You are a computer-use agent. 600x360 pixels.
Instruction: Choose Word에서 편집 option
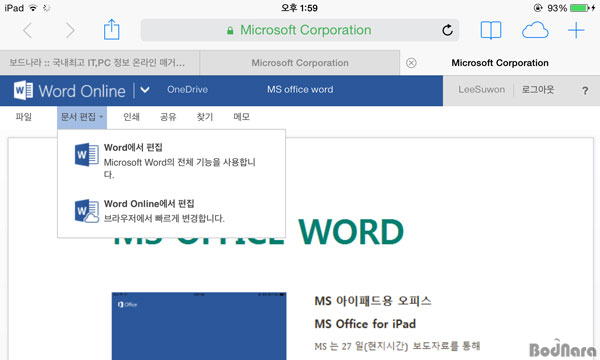pos(171,160)
